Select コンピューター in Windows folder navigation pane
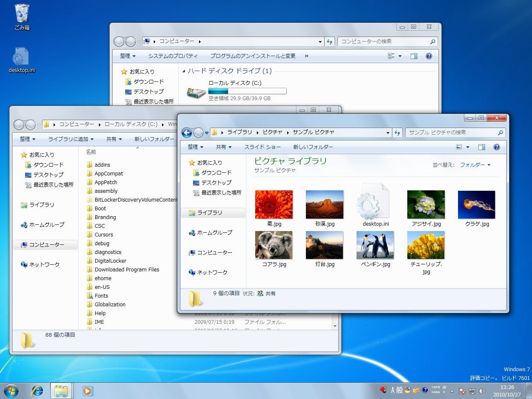 (x=46, y=245)
